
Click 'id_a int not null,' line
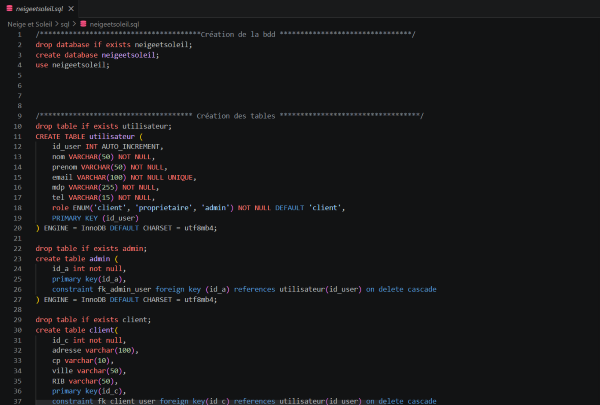(x=89, y=269)
